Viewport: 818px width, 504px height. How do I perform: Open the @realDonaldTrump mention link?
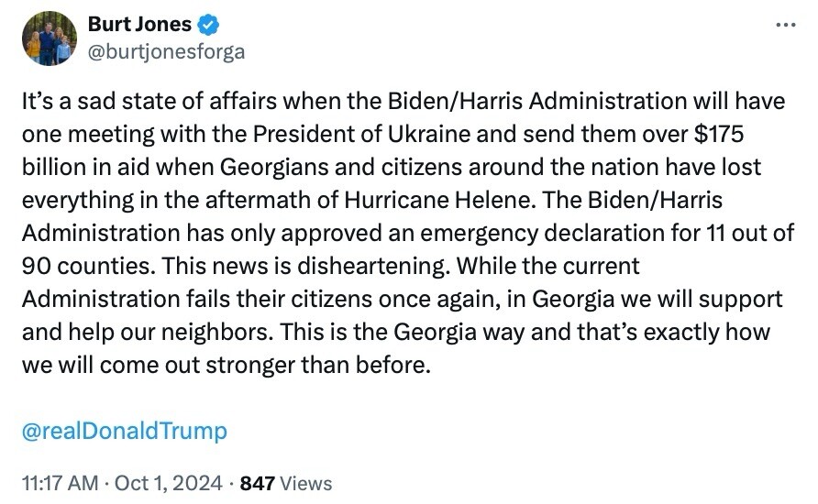pos(125,431)
